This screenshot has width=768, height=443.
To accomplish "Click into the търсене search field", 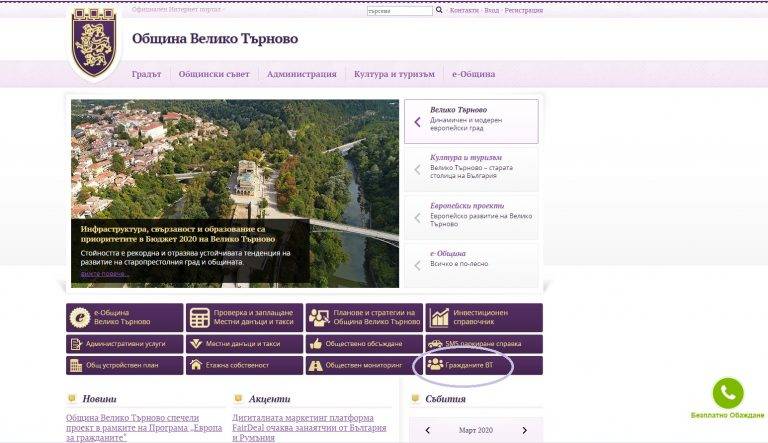I will (x=400, y=11).
